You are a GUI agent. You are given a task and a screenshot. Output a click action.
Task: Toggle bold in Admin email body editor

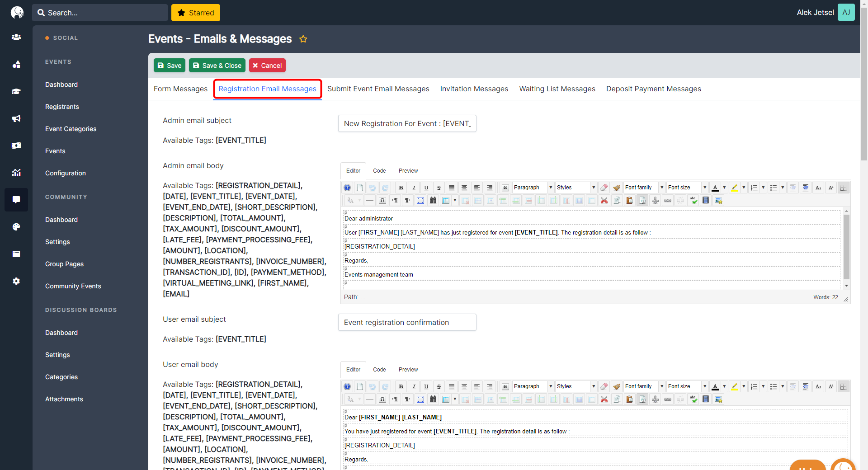pos(401,188)
